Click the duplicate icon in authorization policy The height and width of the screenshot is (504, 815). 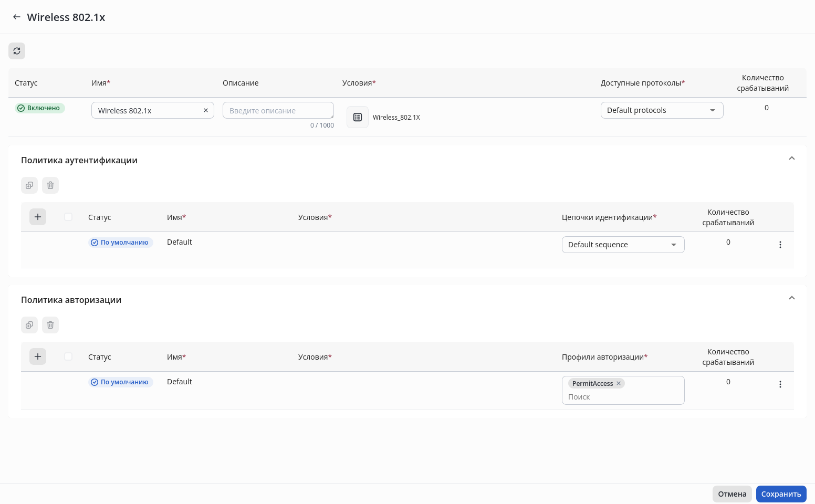click(x=29, y=325)
